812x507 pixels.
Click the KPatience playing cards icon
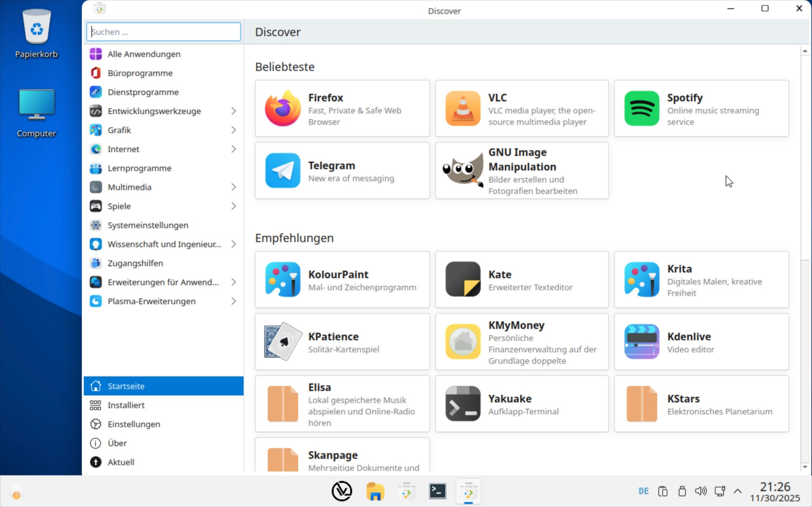[283, 342]
